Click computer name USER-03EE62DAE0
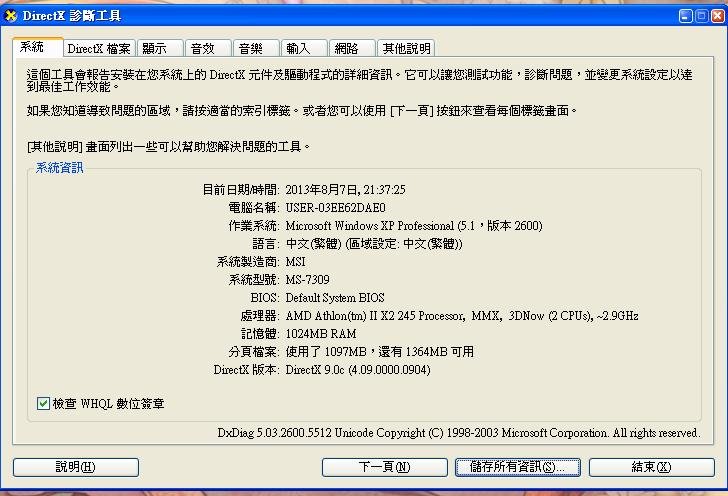 335,208
